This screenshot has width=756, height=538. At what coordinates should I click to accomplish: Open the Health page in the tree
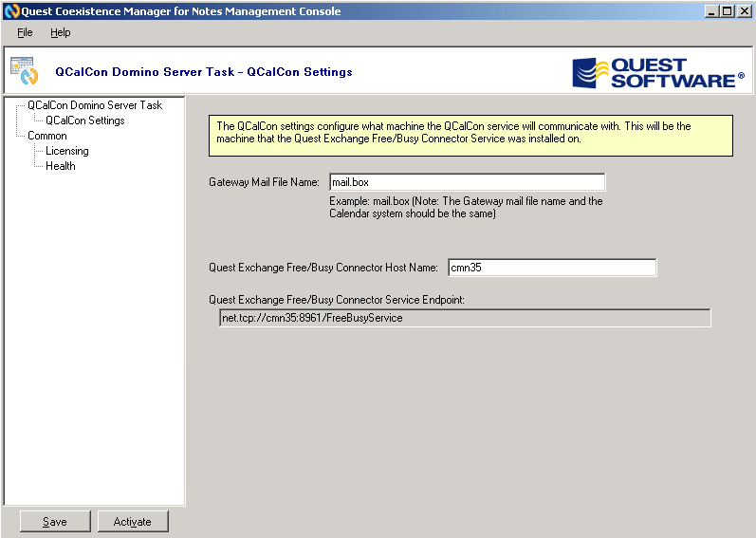(61, 166)
